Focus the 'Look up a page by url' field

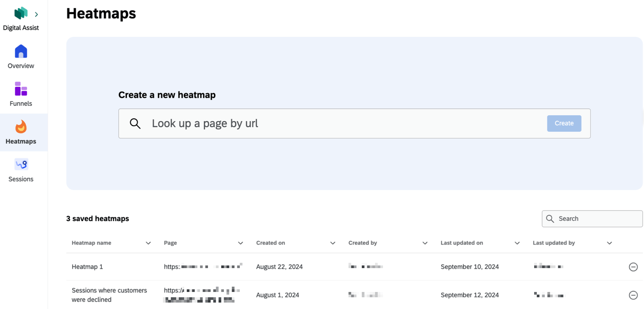click(341, 123)
